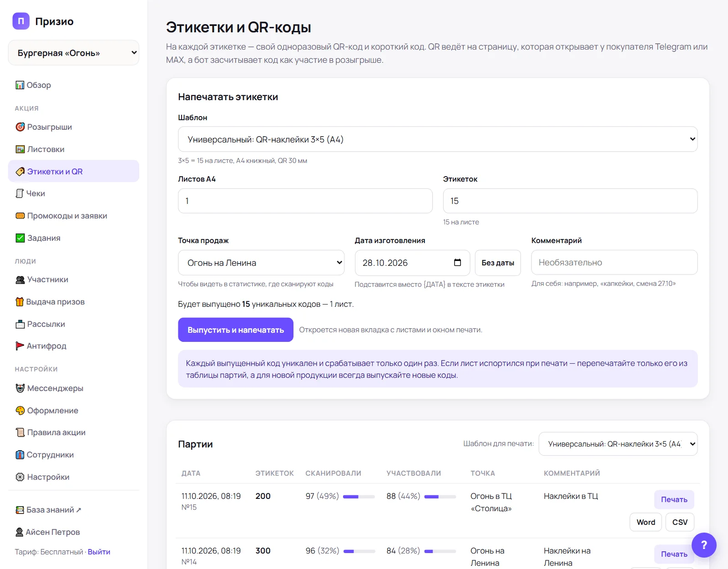Image resolution: width=728 pixels, height=569 pixels.
Task: Click the Правила акции scroll icon
Action: pos(20,432)
